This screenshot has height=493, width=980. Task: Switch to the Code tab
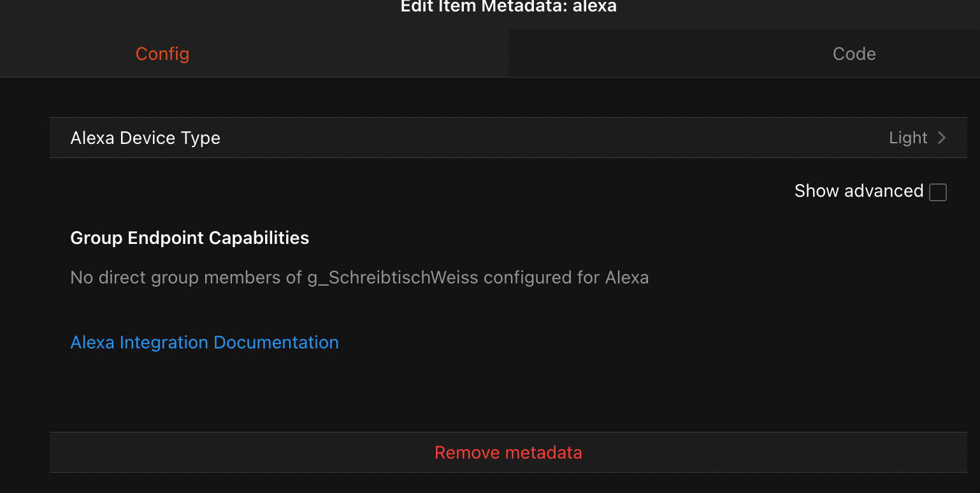(854, 54)
